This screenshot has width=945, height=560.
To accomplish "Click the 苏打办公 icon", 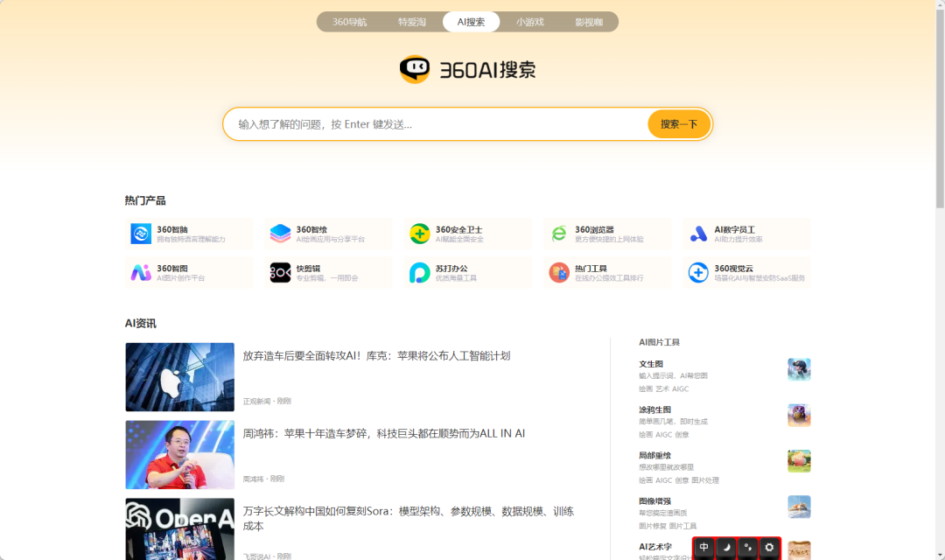I will 419,273.
